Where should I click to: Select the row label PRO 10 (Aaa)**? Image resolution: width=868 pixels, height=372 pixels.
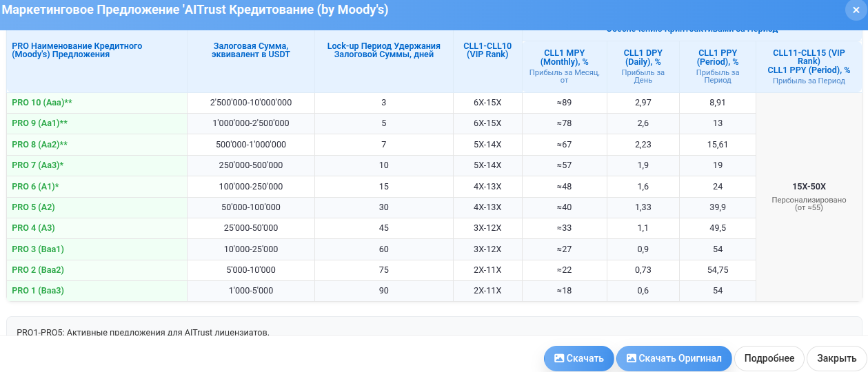[x=42, y=103]
